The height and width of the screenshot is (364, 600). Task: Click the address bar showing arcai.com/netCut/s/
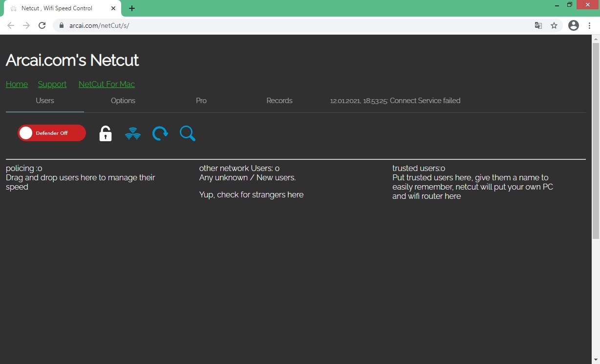tap(308, 25)
